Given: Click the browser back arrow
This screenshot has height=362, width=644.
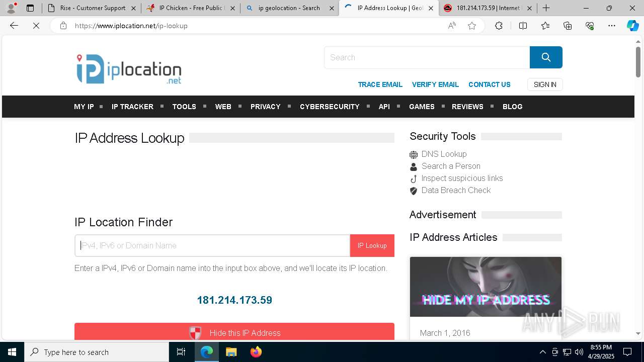Looking at the screenshot, I should (x=14, y=26).
